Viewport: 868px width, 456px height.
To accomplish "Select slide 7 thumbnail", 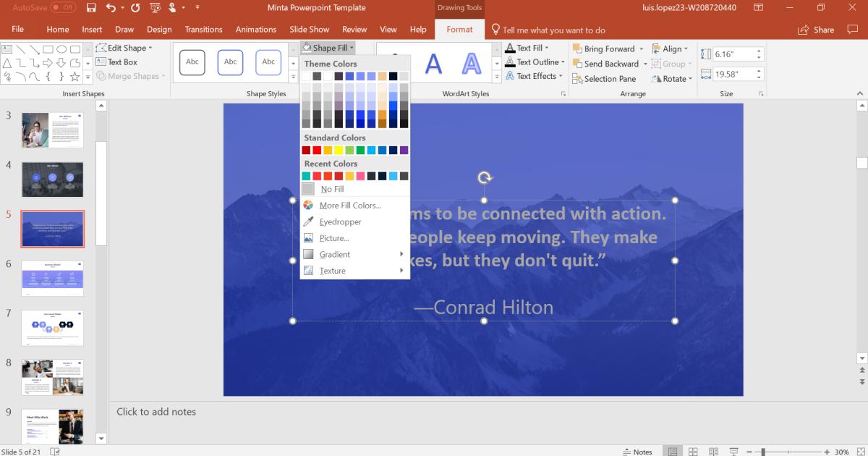I will click(53, 327).
